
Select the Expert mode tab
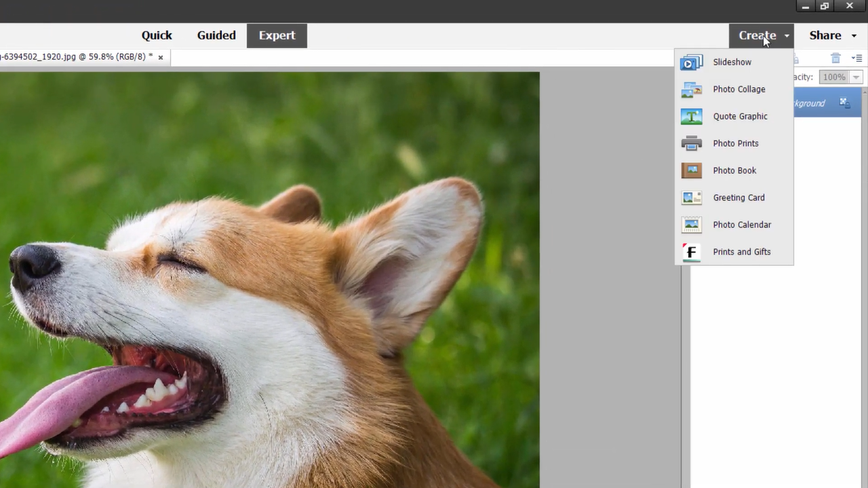coord(277,35)
